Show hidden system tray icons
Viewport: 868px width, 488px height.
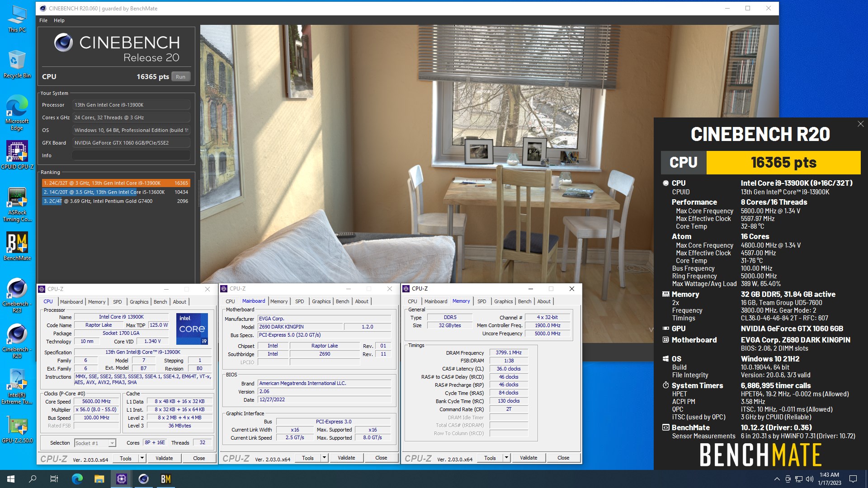click(777, 479)
